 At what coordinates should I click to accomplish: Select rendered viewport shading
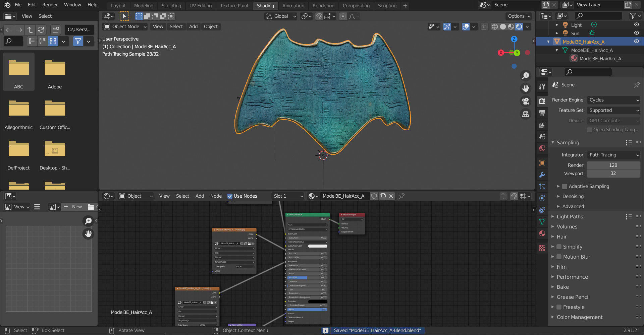pyautogui.click(x=519, y=27)
